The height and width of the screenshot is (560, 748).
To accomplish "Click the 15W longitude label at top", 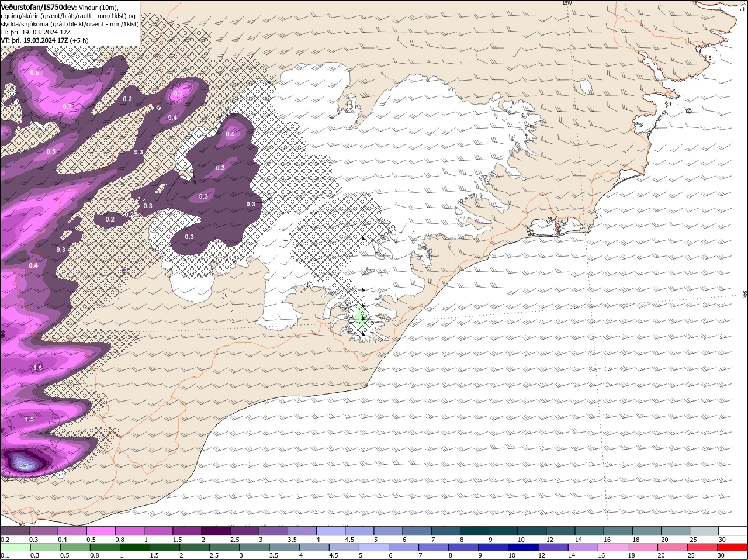I will click(x=566, y=3).
